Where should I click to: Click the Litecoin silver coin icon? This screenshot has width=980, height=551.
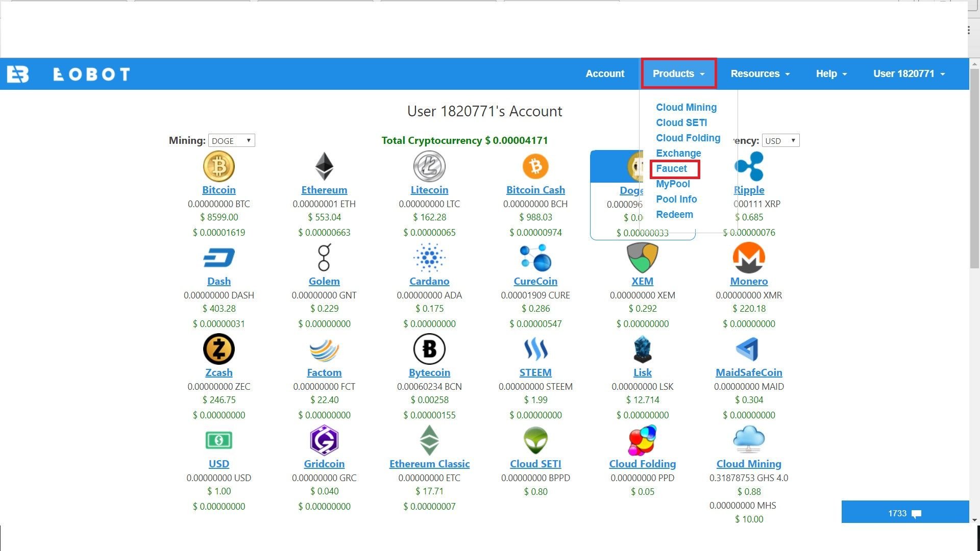[x=429, y=166]
